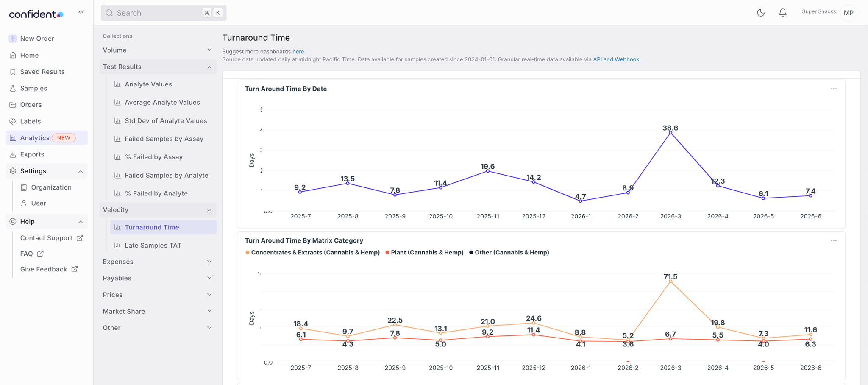Click the NEW badge beside Analytics
Image resolution: width=868 pixels, height=385 pixels.
(x=64, y=138)
